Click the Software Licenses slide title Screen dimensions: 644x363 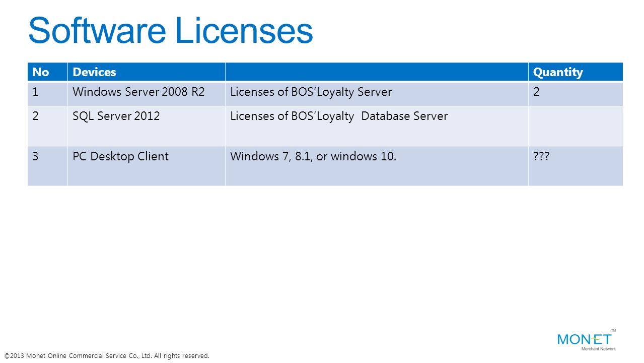171,30
